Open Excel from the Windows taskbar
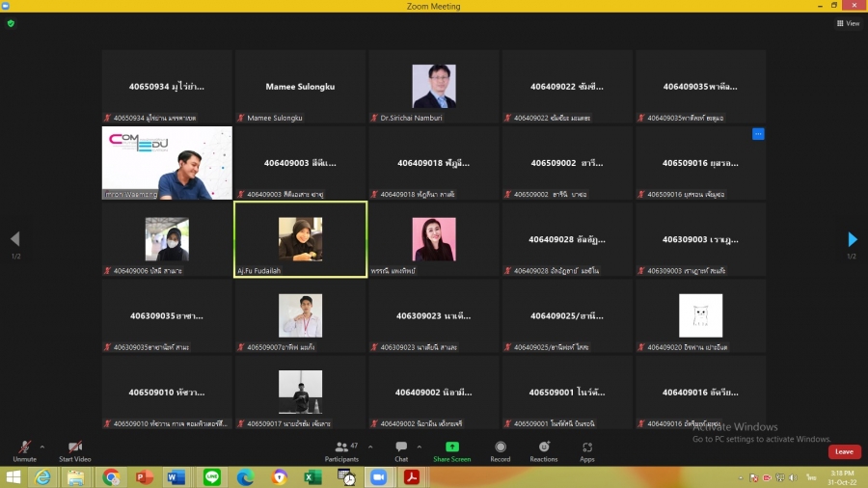 (312, 477)
